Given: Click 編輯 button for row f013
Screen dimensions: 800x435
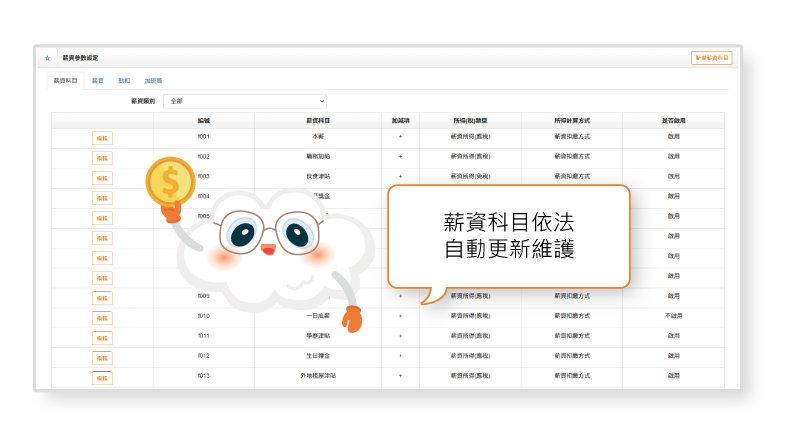Looking at the screenshot, I should (x=103, y=378).
